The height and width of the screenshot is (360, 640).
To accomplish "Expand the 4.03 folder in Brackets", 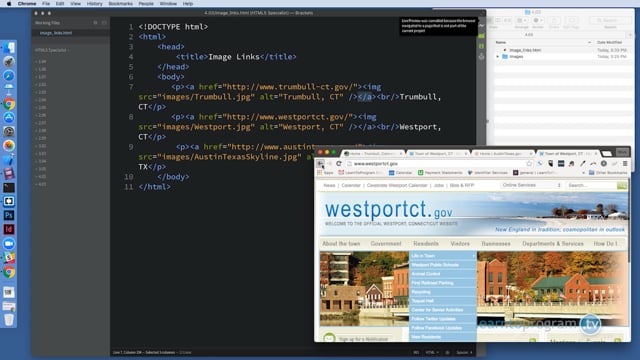I will (40, 184).
